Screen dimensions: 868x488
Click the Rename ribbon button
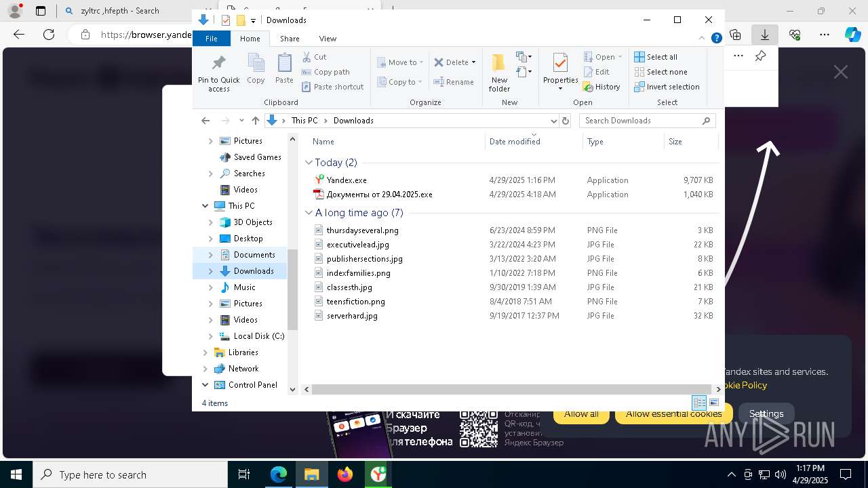pos(454,82)
